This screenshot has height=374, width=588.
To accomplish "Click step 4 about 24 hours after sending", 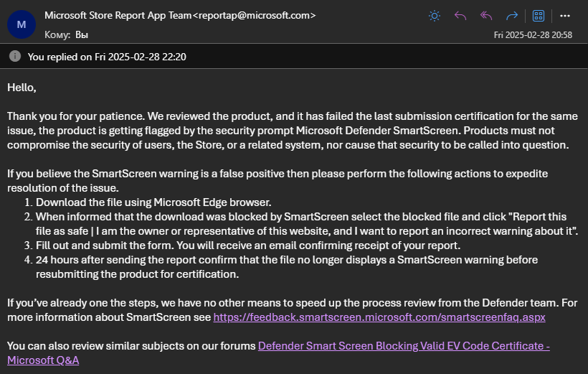I will click(x=287, y=267).
